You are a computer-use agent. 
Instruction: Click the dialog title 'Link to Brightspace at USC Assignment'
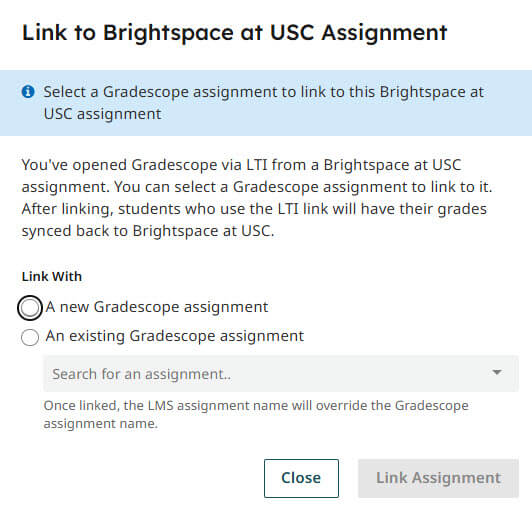234,33
